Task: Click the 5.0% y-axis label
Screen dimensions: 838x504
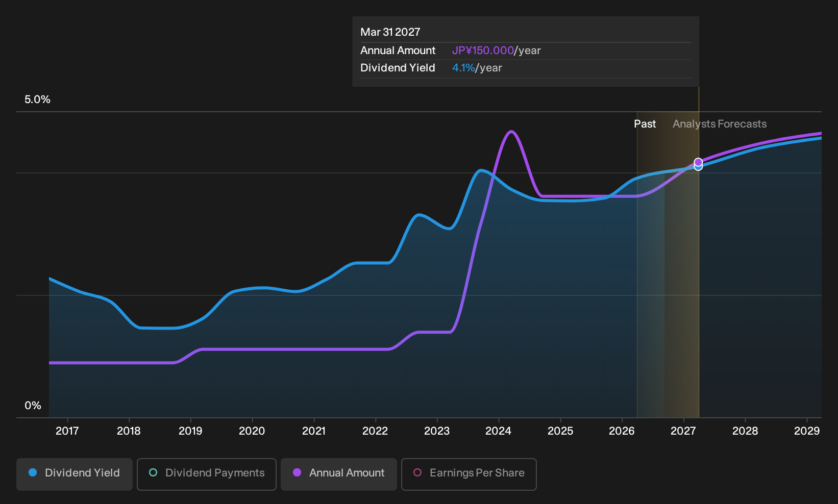Action: point(37,99)
